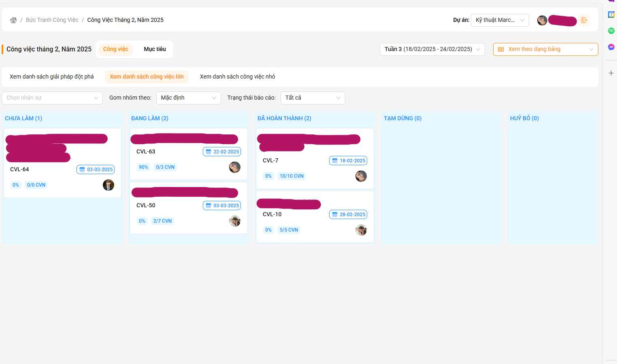Open the Trạng thái báo cáo dropdown
The width and height of the screenshot is (617, 364).
[313, 98]
